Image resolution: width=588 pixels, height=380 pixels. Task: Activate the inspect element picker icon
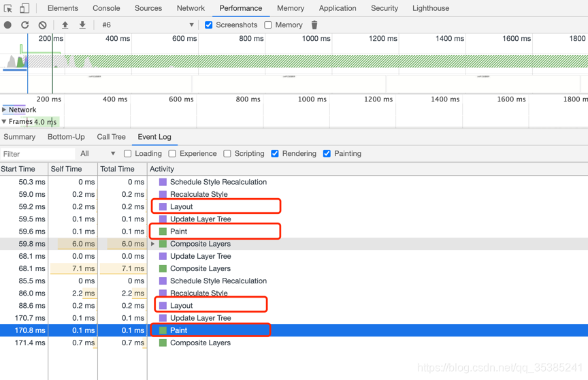pyautogui.click(x=7, y=8)
